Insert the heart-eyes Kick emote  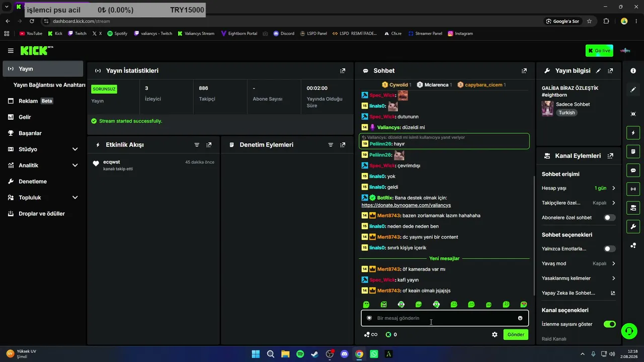coord(524,304)
